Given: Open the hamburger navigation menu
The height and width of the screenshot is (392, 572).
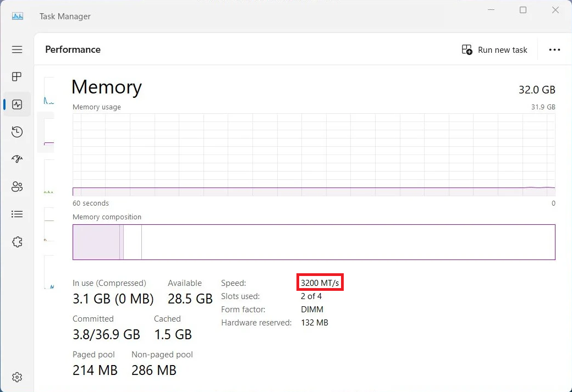Looking at the screenshot, I should click(17, 49).
